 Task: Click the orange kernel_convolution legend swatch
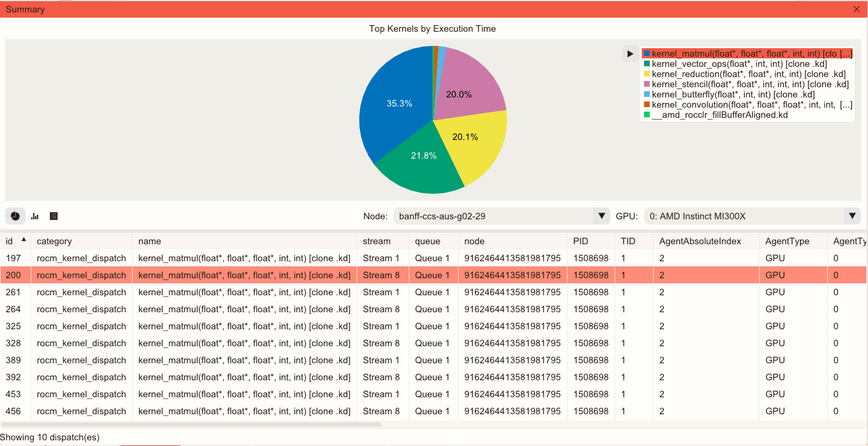pyautogui.click(x=647, y=105)
